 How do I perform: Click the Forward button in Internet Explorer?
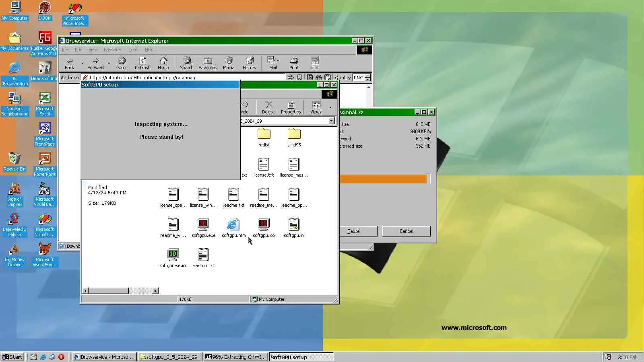95,63
